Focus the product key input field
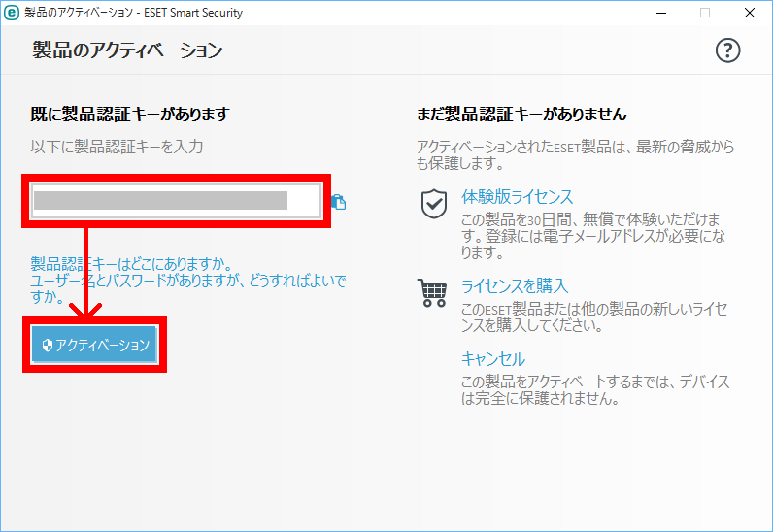 click(x=176, y=201)
